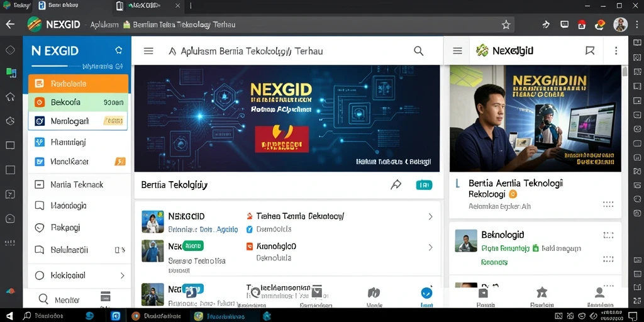Open options dots beside Beknologid title
The height and width of the screenshot is (322, 644).
tap(608, 235)
